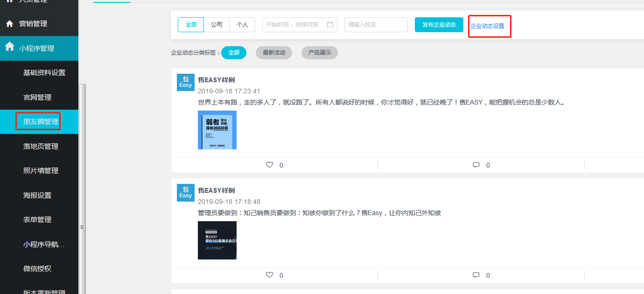644x294 pixels.
Task: Open the dark image of the 17:18:48 post
Action: (x=217, y=240)
